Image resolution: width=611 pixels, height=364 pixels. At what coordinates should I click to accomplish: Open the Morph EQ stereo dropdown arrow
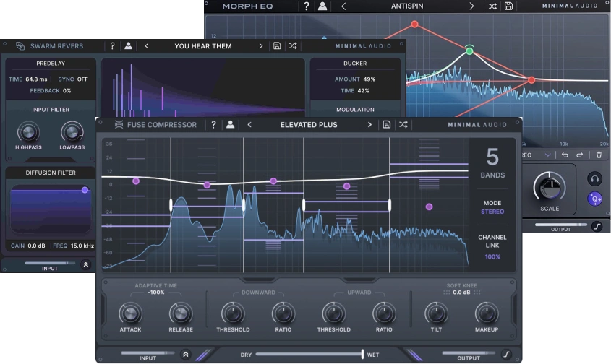pos(547,155)
